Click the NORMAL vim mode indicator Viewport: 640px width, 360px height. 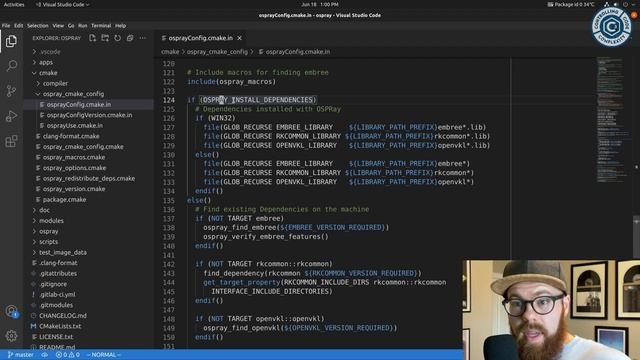click(103, 355)
